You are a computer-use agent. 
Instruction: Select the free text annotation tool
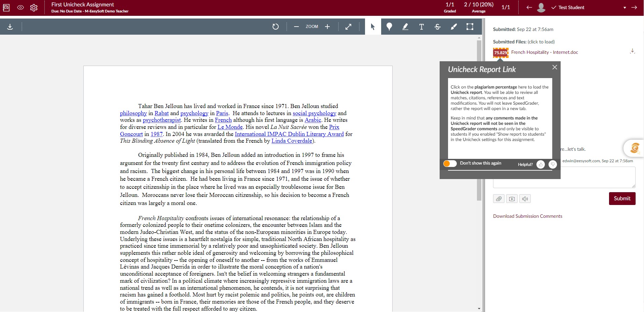(421, 27)
